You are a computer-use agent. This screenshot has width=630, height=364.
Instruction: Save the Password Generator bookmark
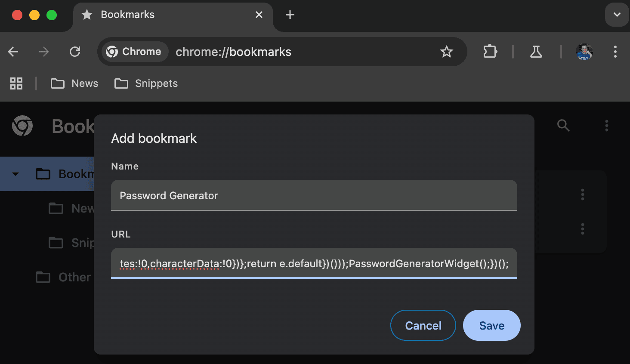[491, 325]
